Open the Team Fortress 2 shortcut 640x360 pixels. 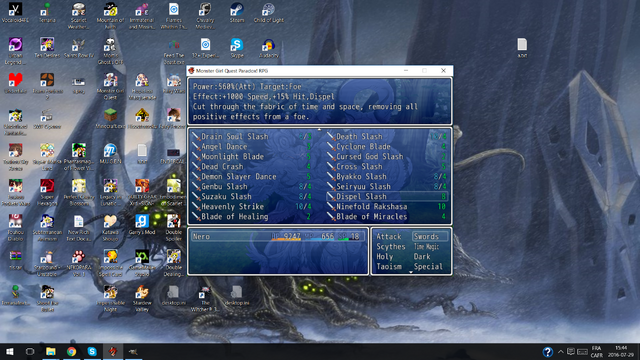click(47, 86)
